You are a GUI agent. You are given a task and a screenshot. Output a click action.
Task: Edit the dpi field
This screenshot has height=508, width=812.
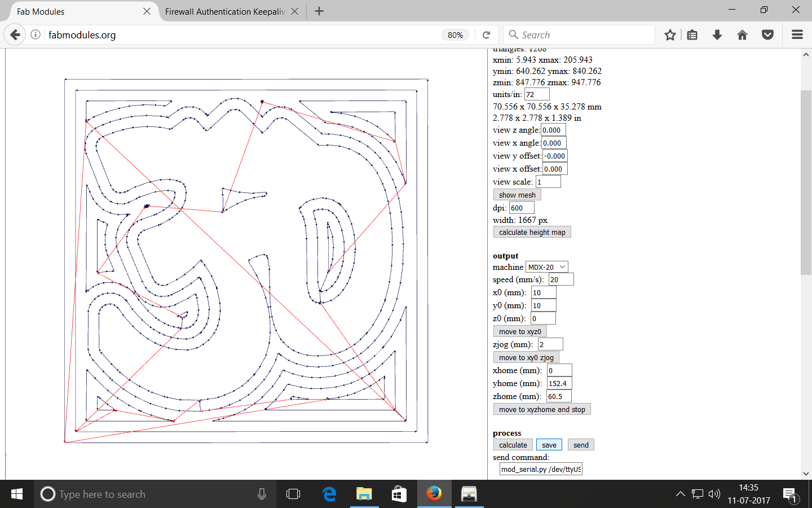[x=522, y=208]
